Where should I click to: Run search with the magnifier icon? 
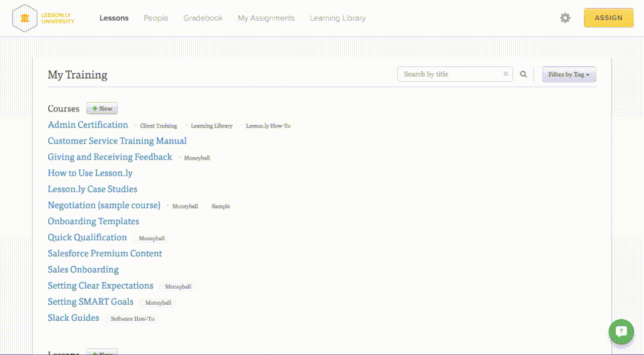pyautogui.click(x=523, y=74)
